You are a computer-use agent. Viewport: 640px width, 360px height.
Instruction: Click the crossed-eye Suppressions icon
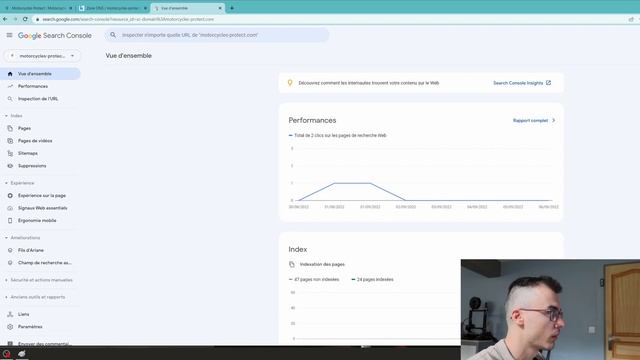pos(10,166)
